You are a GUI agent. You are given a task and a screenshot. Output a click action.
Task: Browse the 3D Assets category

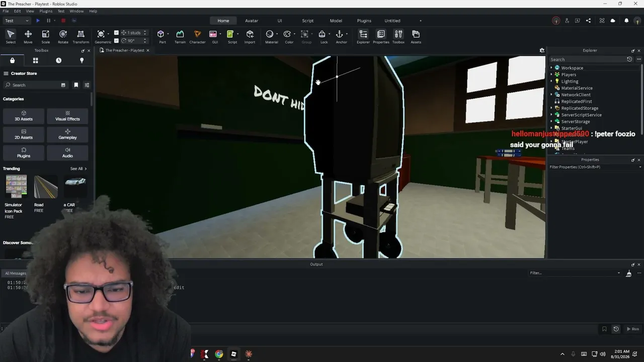tap(24, 116)
